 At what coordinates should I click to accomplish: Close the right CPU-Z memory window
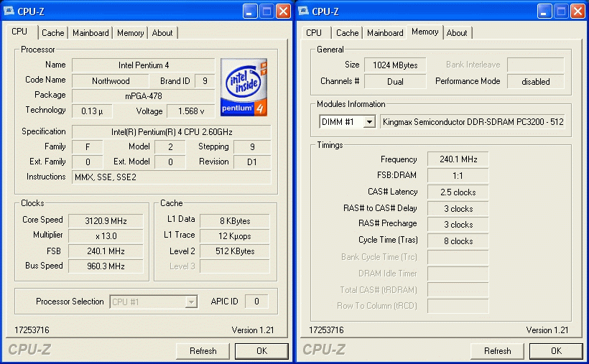[577, 11]
